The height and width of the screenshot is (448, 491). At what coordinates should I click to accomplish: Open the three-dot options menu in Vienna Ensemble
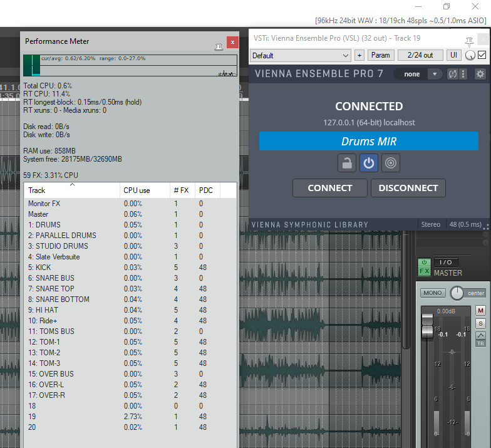click(463, 74)
